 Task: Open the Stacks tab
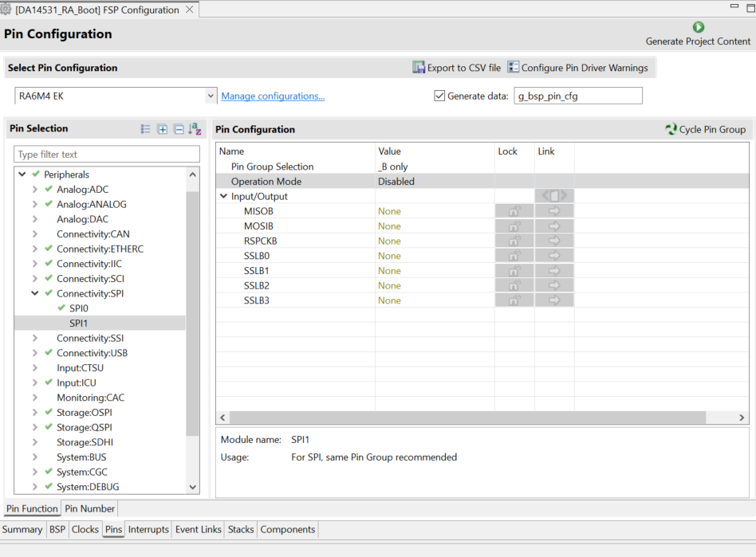point(241,529)
